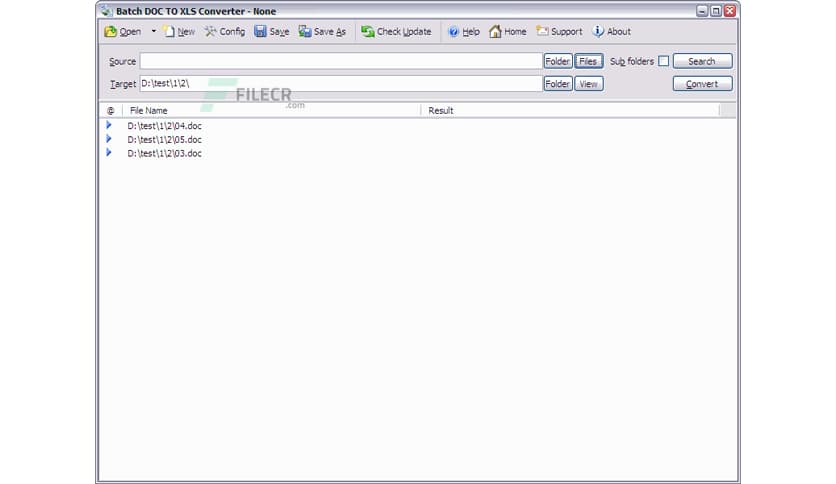Sort by File Name column header

pos(271,110)
